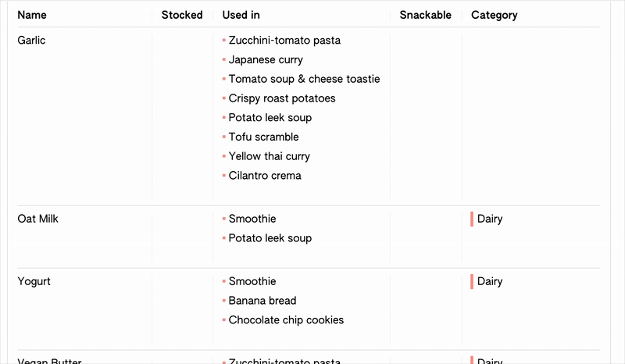This screenshot has width=625, height=364.
Task: Open the Garlic ingredient entry
Action: pos(31,41)
